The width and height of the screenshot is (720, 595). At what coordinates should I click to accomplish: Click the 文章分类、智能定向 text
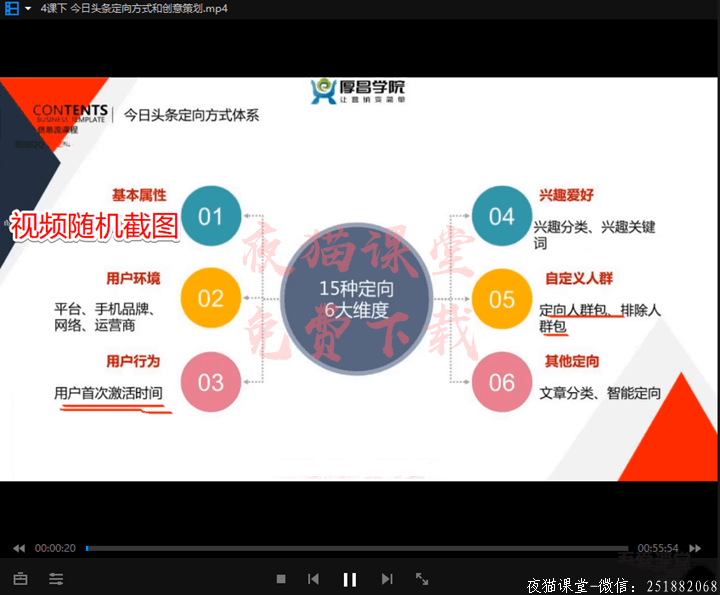(x=600, y=393)
